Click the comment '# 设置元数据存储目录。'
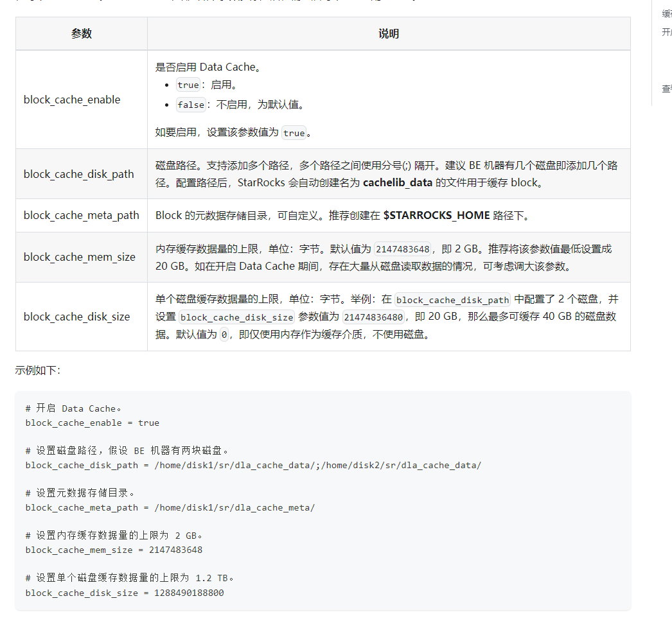This screenshot has width=672, height=621. point(80,493)
